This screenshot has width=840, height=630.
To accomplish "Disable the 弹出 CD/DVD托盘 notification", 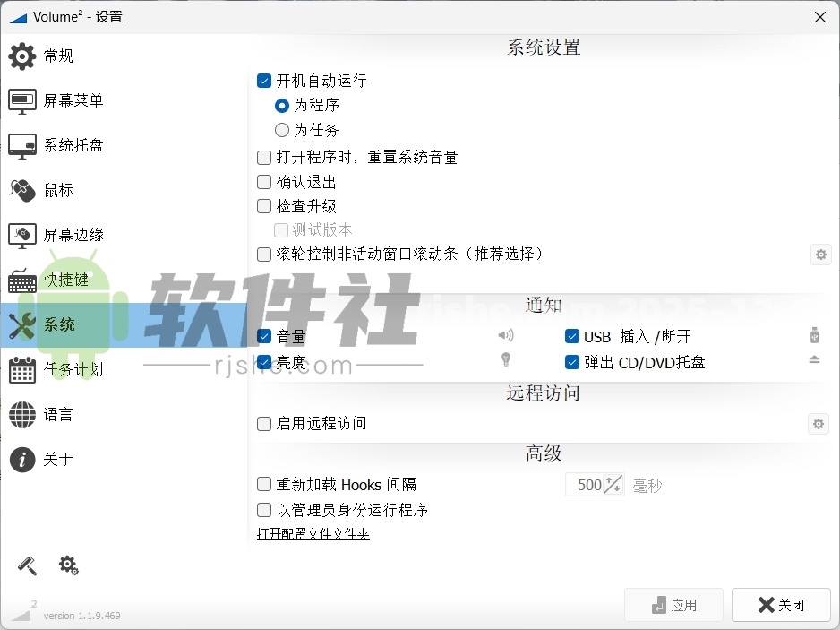I will (571, 362).
